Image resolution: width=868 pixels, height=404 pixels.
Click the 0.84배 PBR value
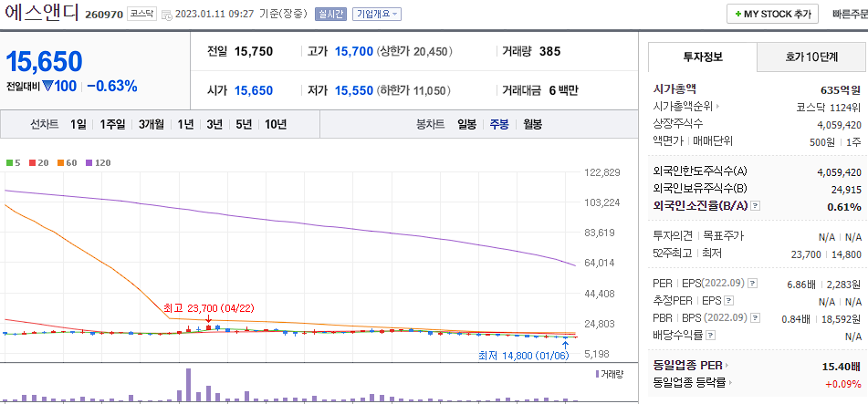pos(796,319)
